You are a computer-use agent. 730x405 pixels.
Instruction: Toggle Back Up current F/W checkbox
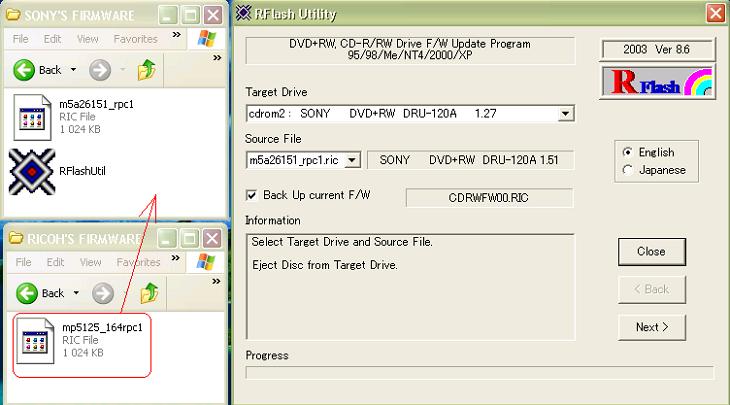pos(251,195)
